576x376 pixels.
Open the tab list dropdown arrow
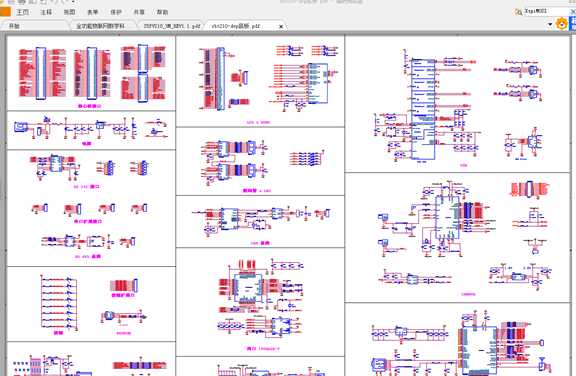550,25
